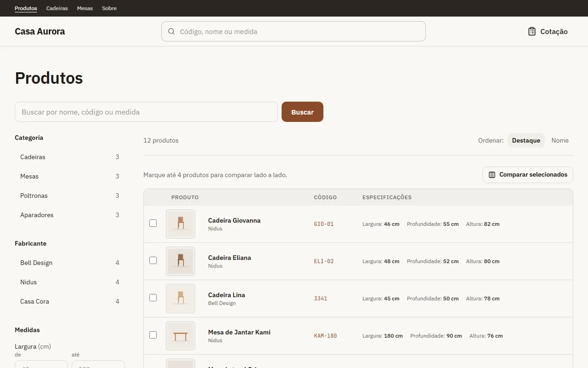Viewport: 588px width, 368px height.
Task: Filter by fabricante Nidus
Action: tap(70, 282)
